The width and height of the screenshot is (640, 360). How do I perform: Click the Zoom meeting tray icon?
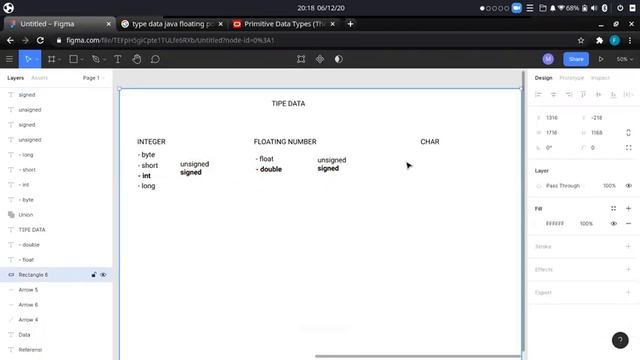(516, 8)
